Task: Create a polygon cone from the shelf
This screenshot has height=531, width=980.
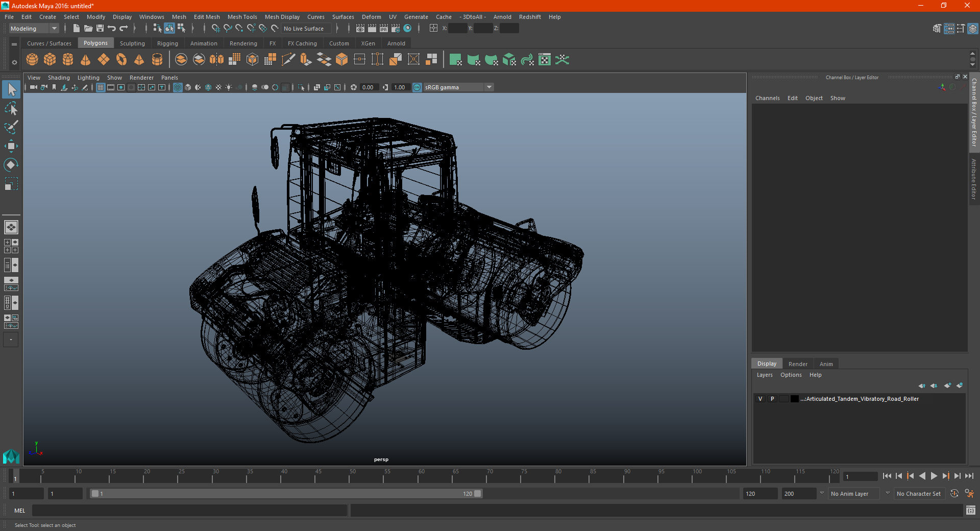Action: 86,60
